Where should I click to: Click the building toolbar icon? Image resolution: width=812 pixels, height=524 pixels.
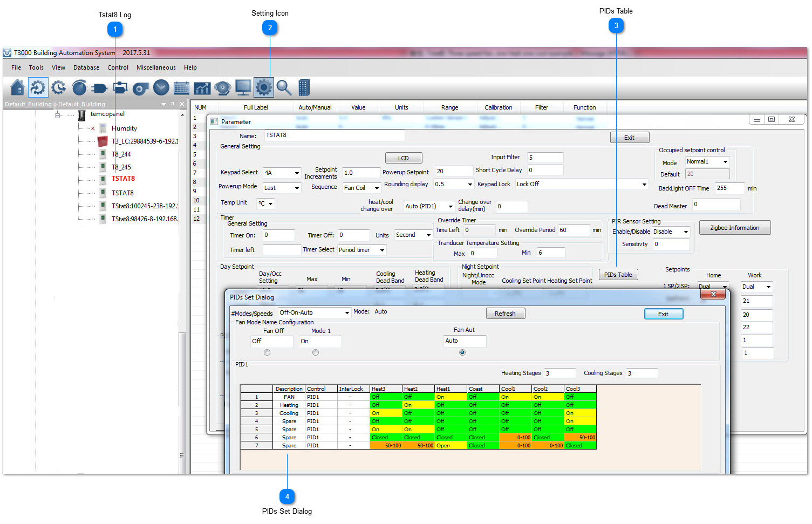[304, 87]
